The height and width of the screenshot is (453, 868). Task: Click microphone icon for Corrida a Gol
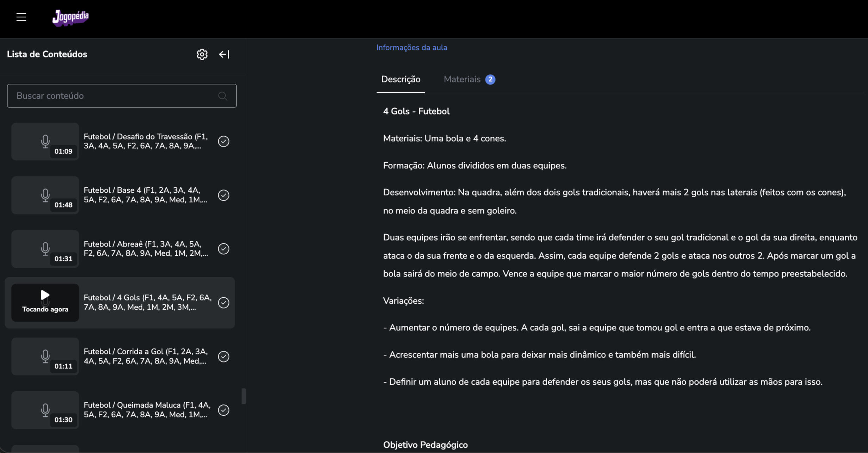tap(45, 356)
